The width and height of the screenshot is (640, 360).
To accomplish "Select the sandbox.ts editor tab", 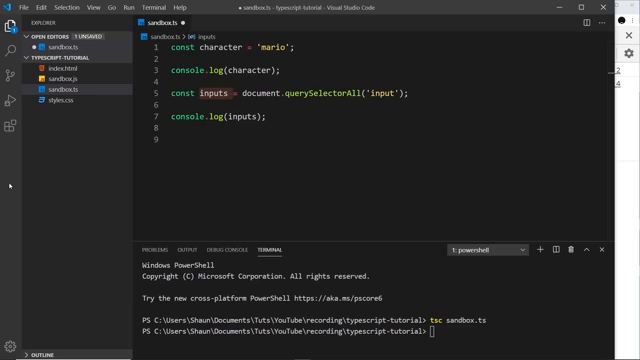I will (162, 23).
